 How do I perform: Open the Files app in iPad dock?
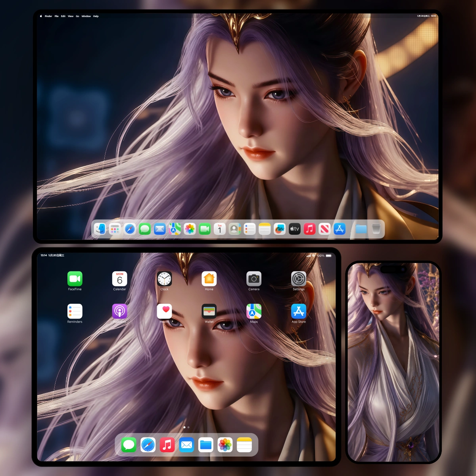(206, 445)
